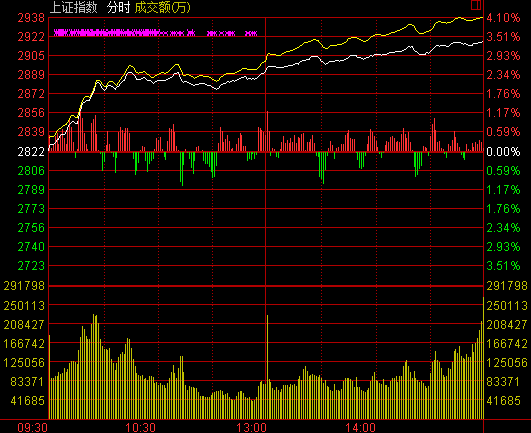The image size is (531, 433).
Task: Select the 上证指数 title label
Action: 74,7
